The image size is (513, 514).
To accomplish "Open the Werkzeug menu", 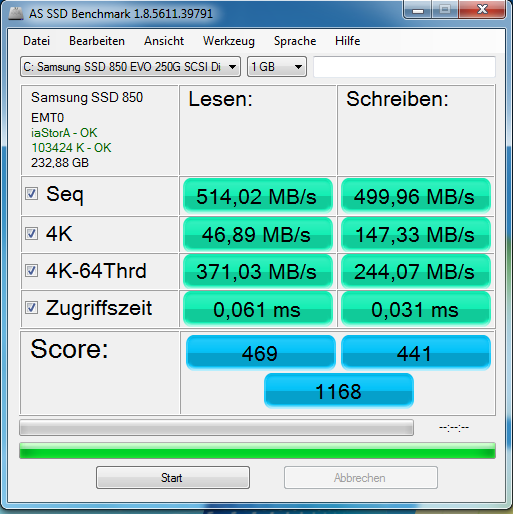I will click(229, 41).
